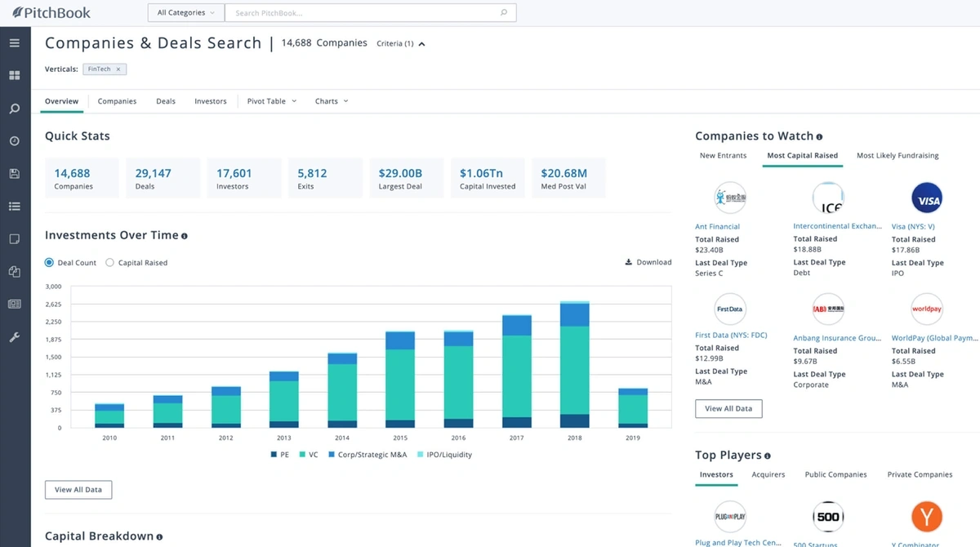Open the history clock icon
The width and height of the screenshot is (980, 547).
(14, 140)
